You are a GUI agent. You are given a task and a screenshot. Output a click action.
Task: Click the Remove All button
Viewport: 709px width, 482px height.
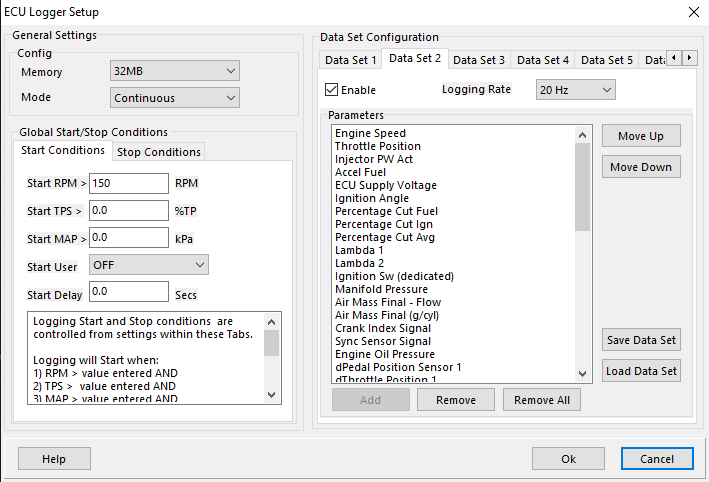542,400
